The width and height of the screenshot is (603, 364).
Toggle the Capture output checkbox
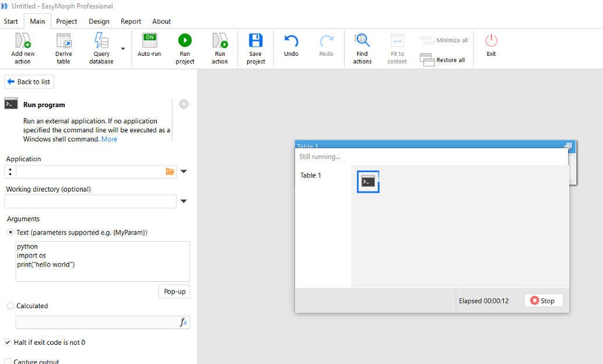[8, 361]
